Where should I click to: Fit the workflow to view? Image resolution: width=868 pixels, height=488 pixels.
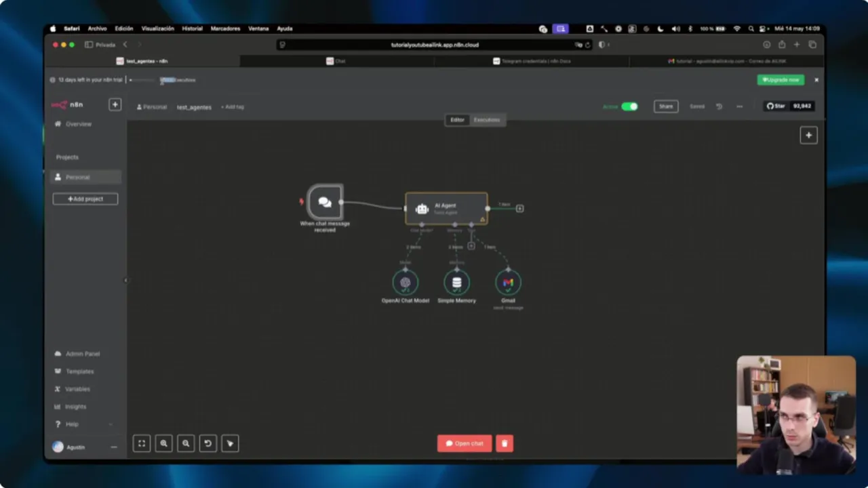click(x=142, y=443)
